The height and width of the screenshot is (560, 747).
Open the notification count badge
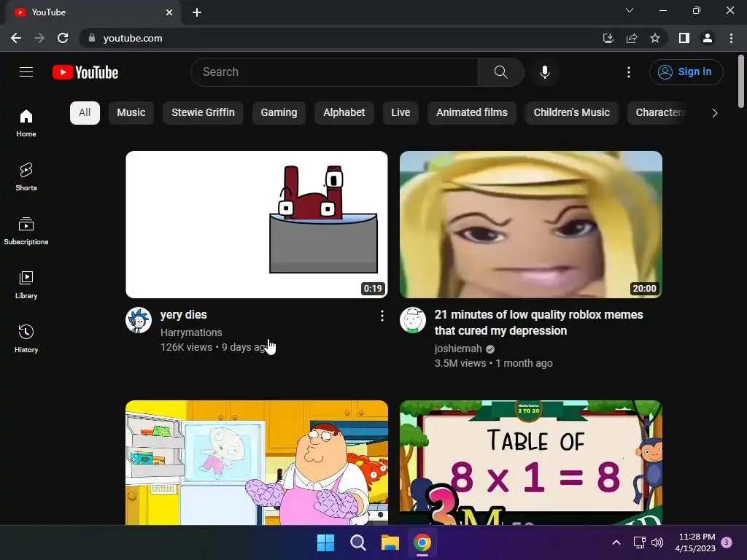point(726,542)
